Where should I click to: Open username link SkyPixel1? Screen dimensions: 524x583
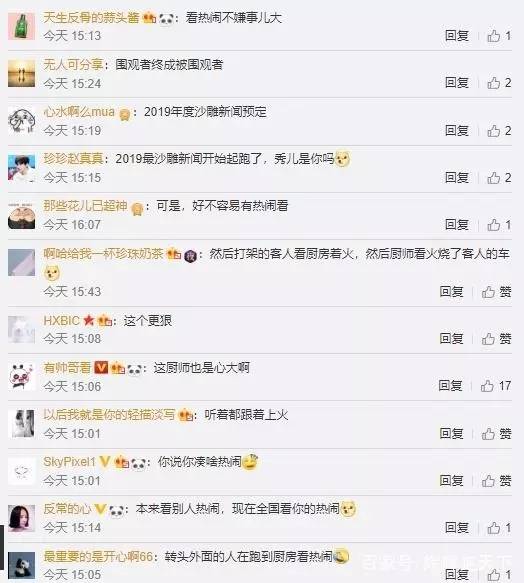tap(70, 462)
